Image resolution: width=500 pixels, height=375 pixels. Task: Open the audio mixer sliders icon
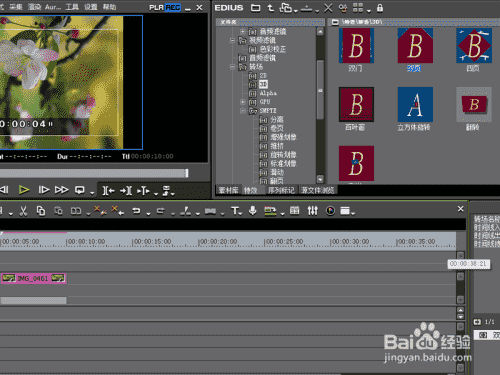coord(313,211)
